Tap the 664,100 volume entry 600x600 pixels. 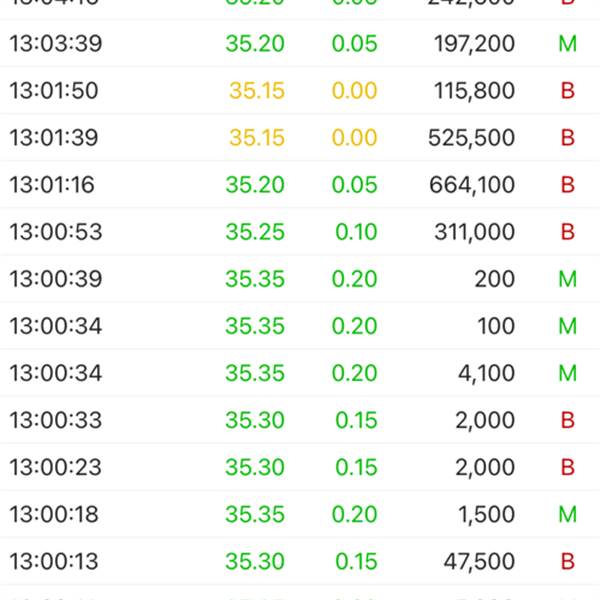472,185
